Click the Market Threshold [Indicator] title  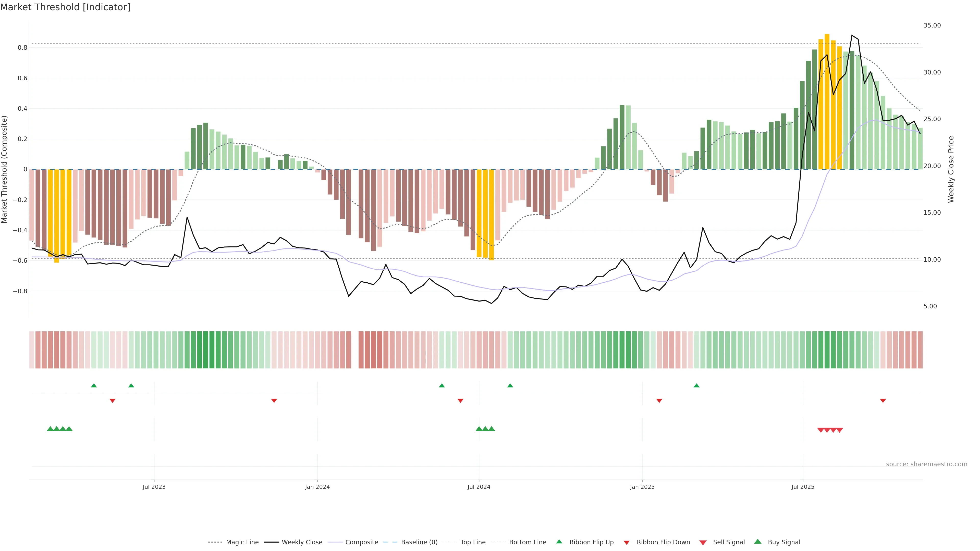coord(65,7)
